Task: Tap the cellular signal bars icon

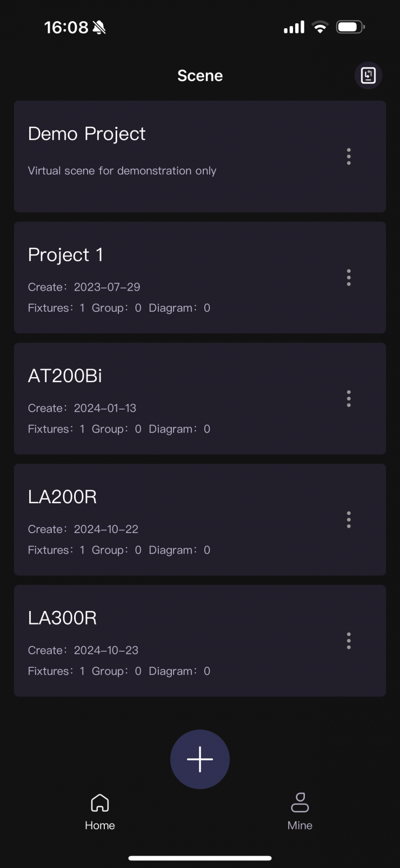Action: click(x=294, y=27)
